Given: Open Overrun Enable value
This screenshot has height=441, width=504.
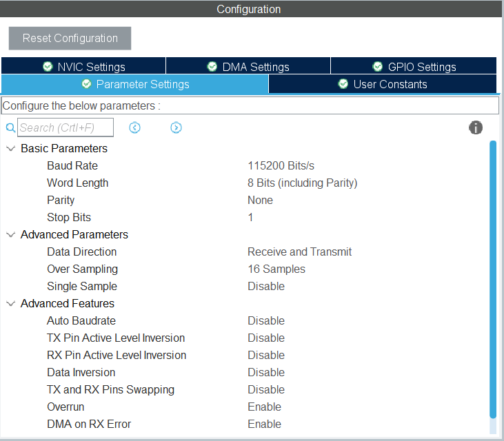Looking at the screenshot, I should coord(264,407).
